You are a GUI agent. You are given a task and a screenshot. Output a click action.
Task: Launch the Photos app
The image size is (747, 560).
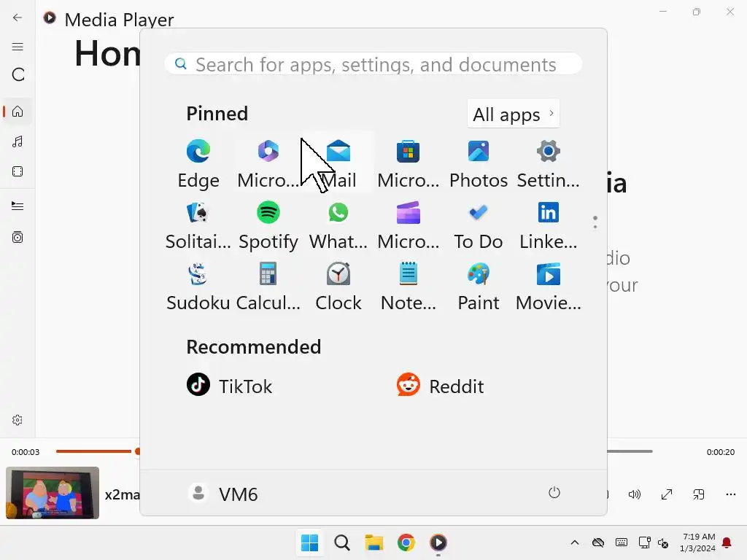479,164
